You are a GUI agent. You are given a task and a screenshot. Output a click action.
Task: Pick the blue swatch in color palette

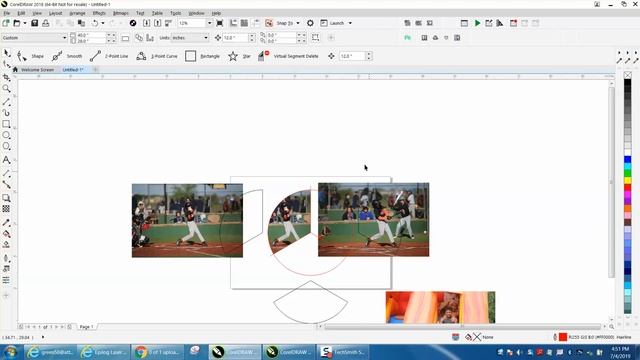coord(627,159)
